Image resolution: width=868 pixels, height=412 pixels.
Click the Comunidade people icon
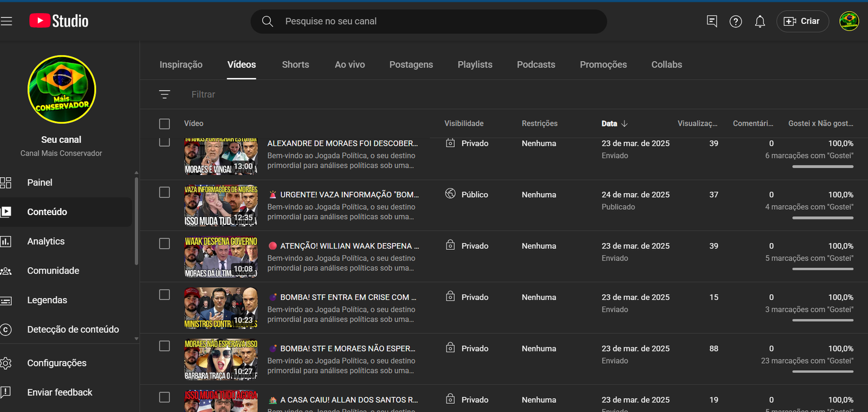coord(6,271)
